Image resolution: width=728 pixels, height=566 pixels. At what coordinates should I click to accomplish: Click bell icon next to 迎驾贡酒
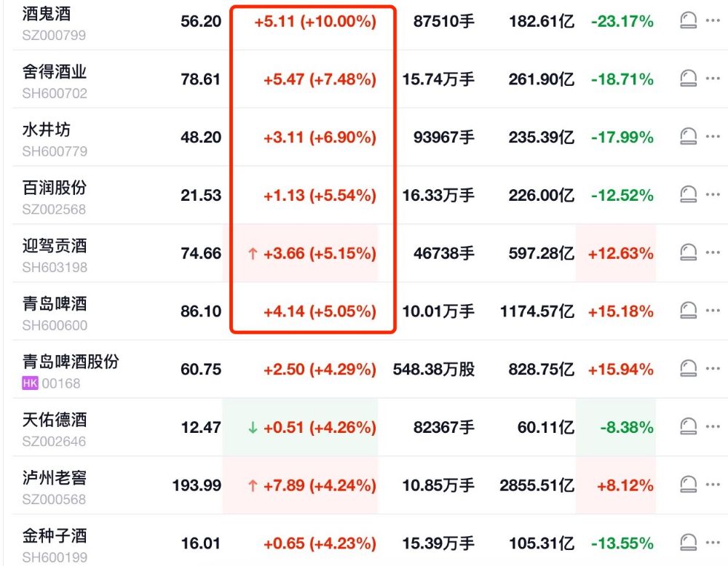click(x=688, y=253)
